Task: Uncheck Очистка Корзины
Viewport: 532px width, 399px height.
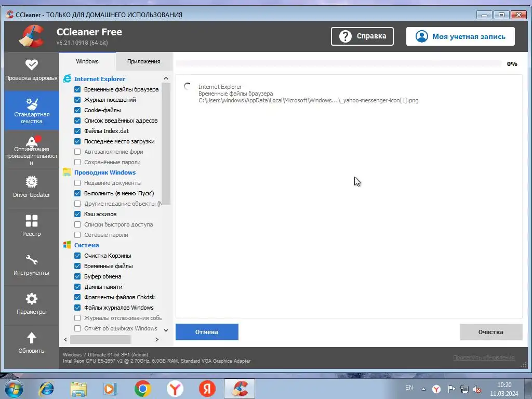Action: click(x=77, y=256)
